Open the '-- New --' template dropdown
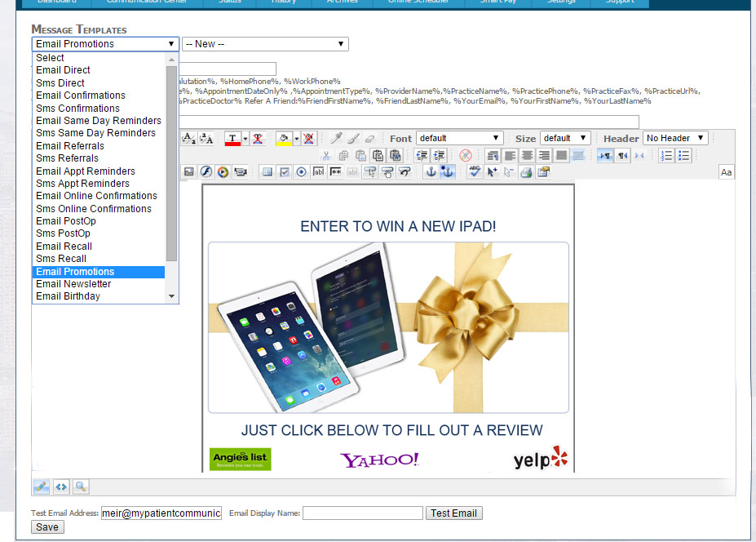Screen dimensions: 756x542 pos(265,44)
